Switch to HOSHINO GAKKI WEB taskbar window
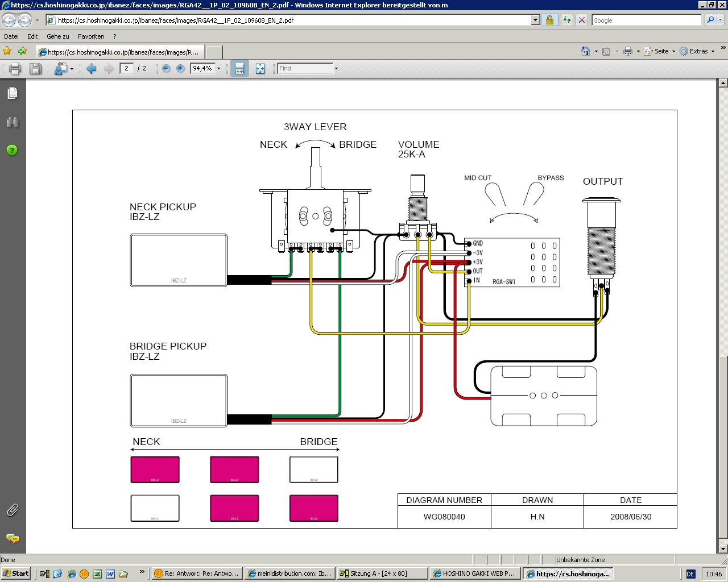728x582 pixels. (474, 573)
